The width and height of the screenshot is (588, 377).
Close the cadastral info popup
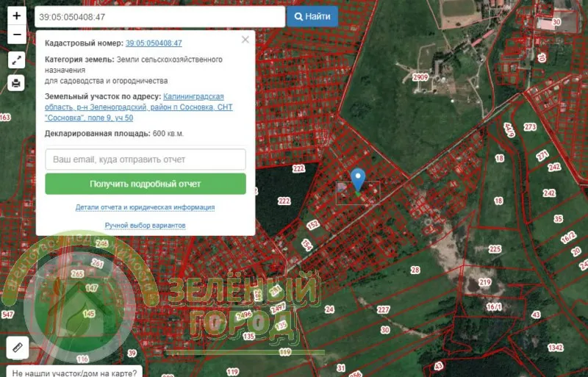pos(245,40)
